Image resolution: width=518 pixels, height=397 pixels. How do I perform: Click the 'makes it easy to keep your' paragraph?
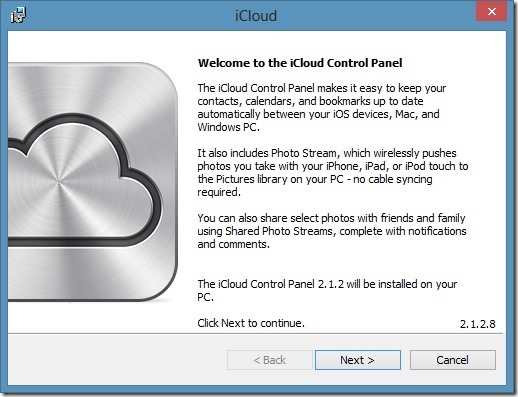click(322, 107)
